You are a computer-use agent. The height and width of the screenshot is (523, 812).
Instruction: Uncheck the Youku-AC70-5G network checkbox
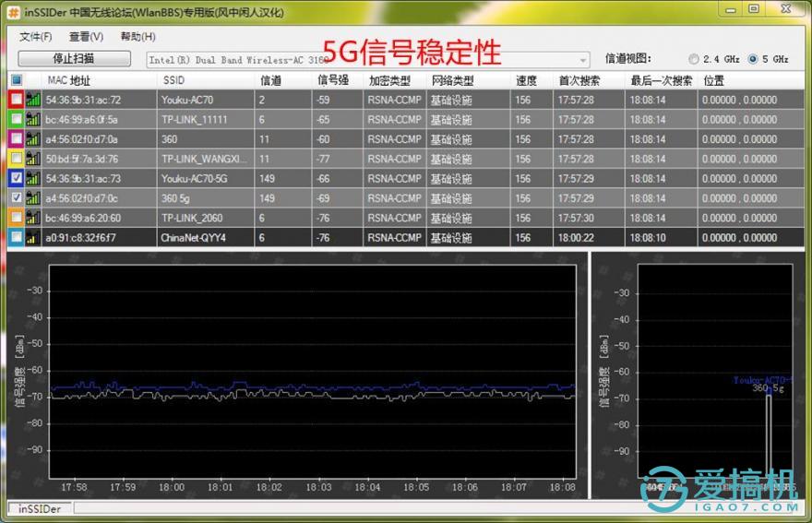(x=17, y=178)
